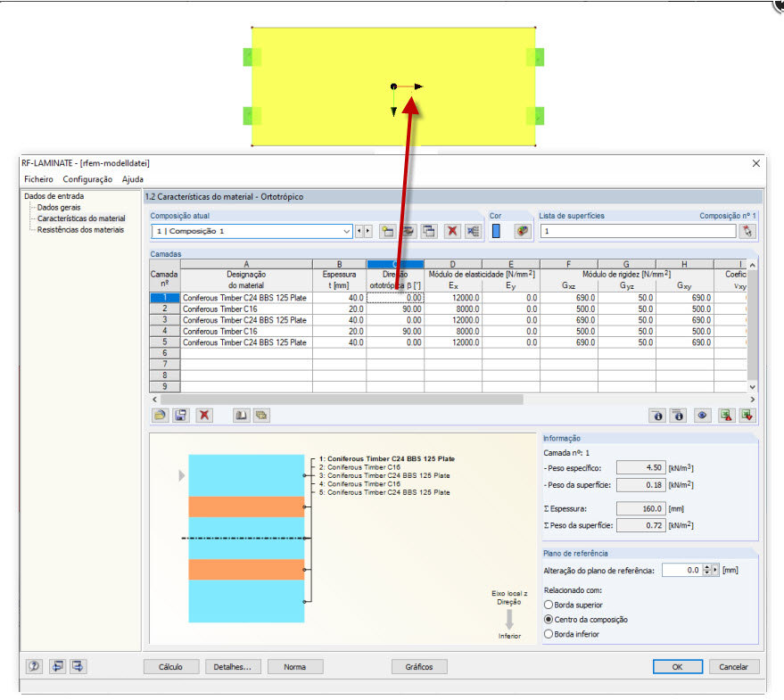784x700 pixels.
Task: Open the multicolor palette icon under Cor
Action: (522, 232)
